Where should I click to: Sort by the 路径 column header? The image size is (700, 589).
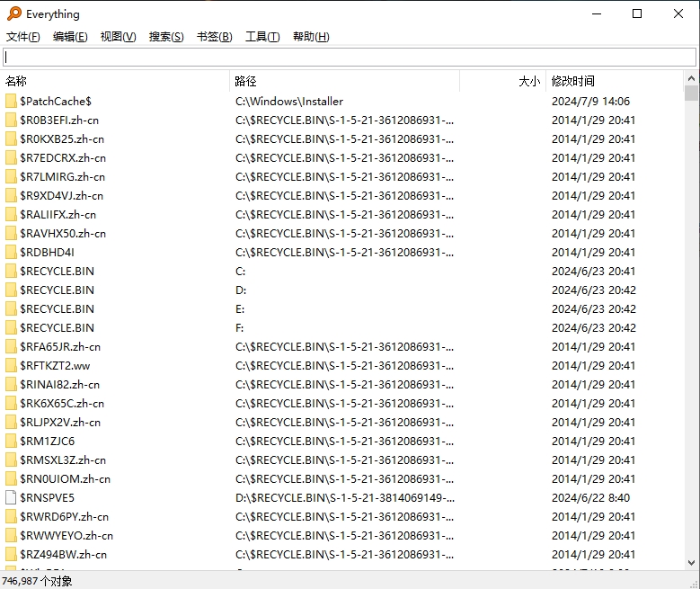tap(345, 81)
